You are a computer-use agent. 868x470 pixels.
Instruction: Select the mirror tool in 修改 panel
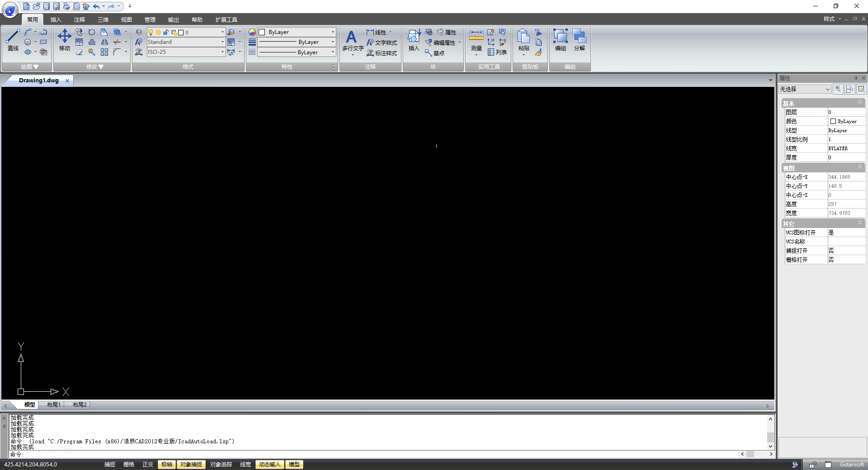pos(104,41)
